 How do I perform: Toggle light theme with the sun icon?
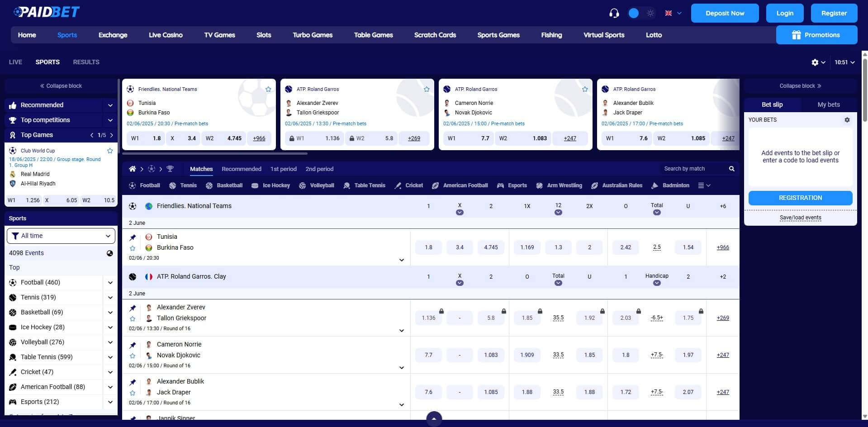pos(650,13)
